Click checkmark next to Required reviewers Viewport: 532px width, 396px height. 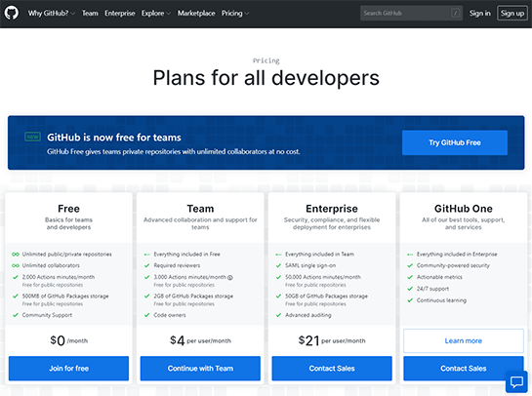pos(147,265)
